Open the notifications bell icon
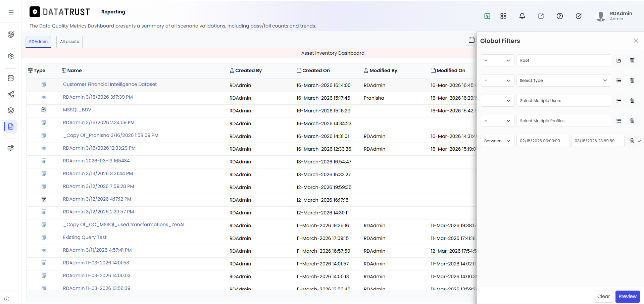Screen dimensions: 644x304 pos(522,16)
